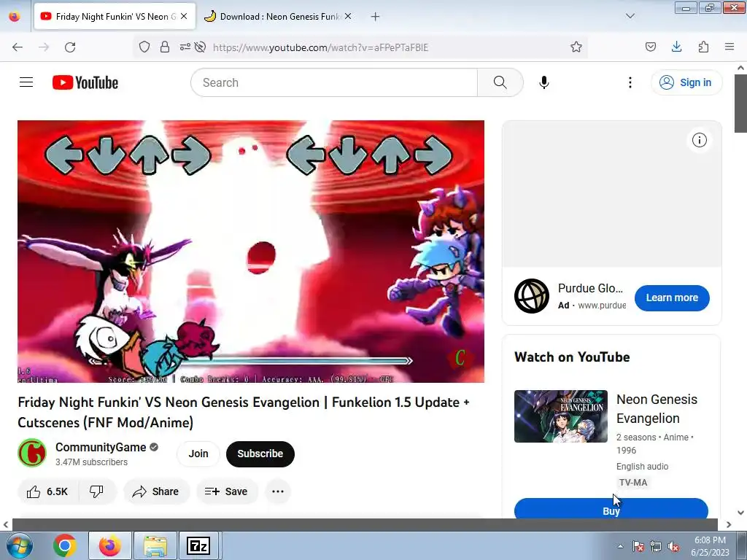
Task: Open a new tab with plus button
Action: point(376,17)
